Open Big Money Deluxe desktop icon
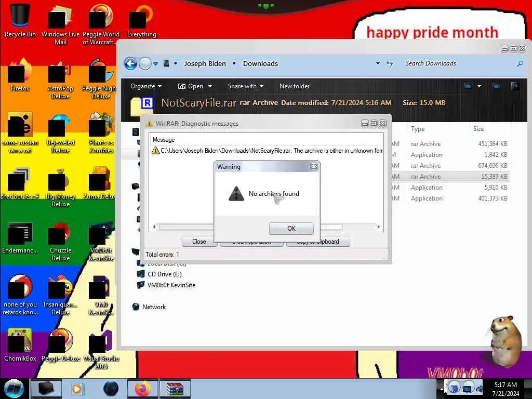Screen dimensions: 532x399 click(x=60, y=187)
